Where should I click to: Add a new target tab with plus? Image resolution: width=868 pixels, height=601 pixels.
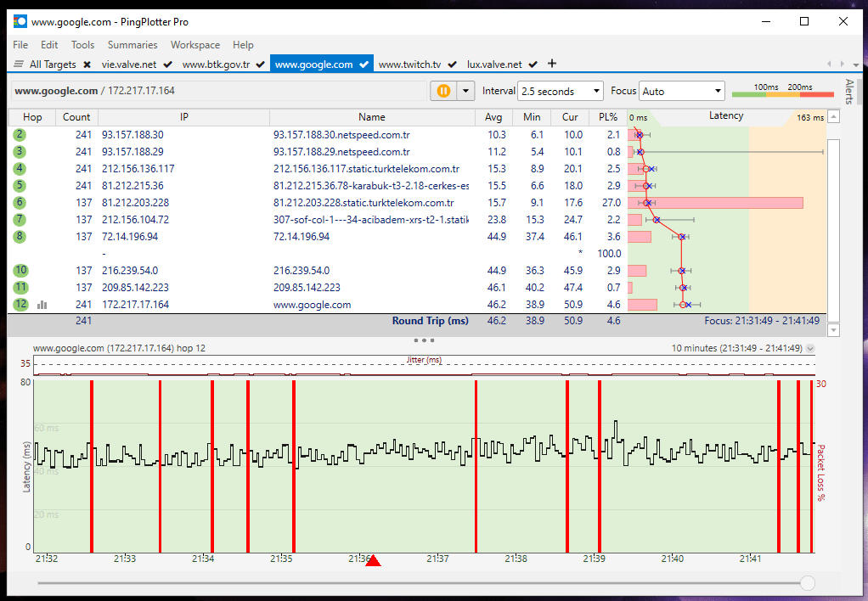(x=552, y=64)
